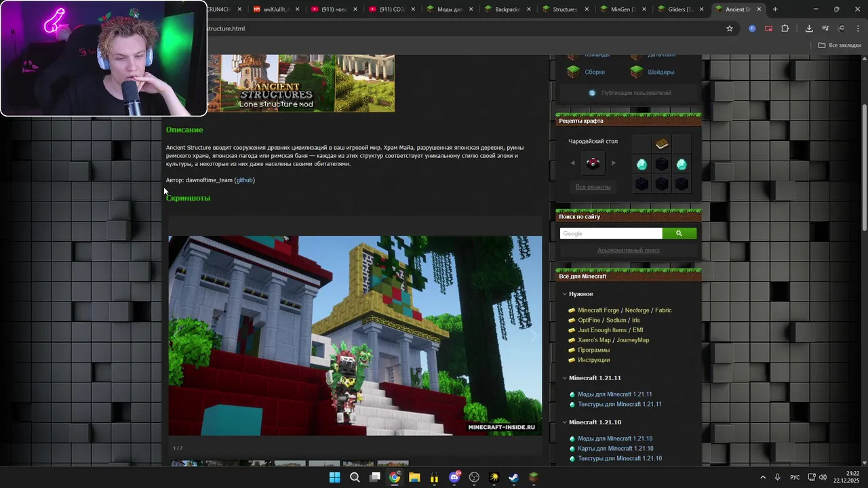Image resolution: width=868 pixels, height=488 pixels.
Task: Click the red extension icon in toolbar
Action: pyautogui.click(x=768, y=28)
